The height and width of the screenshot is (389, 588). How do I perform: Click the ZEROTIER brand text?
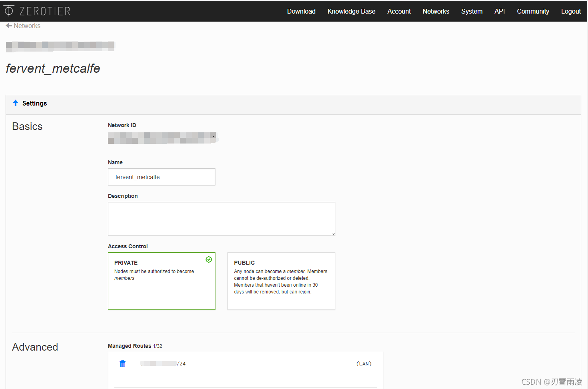tap(45, 11)
